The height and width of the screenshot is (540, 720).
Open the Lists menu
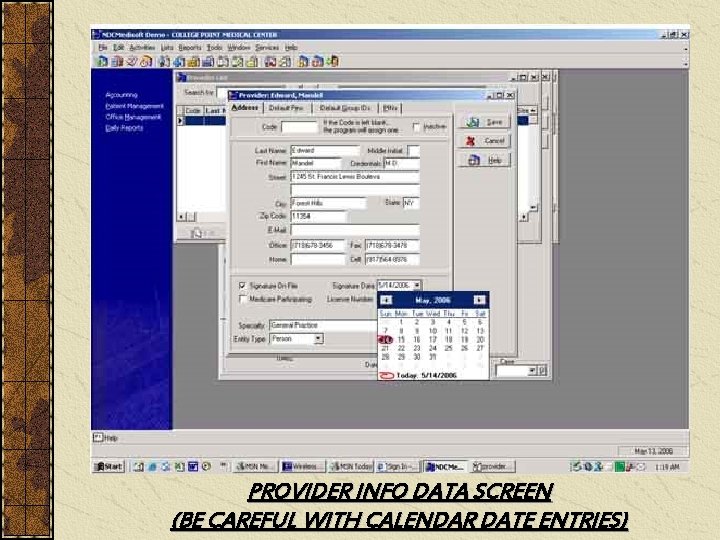pyautogui.click(x=167, y=47)
